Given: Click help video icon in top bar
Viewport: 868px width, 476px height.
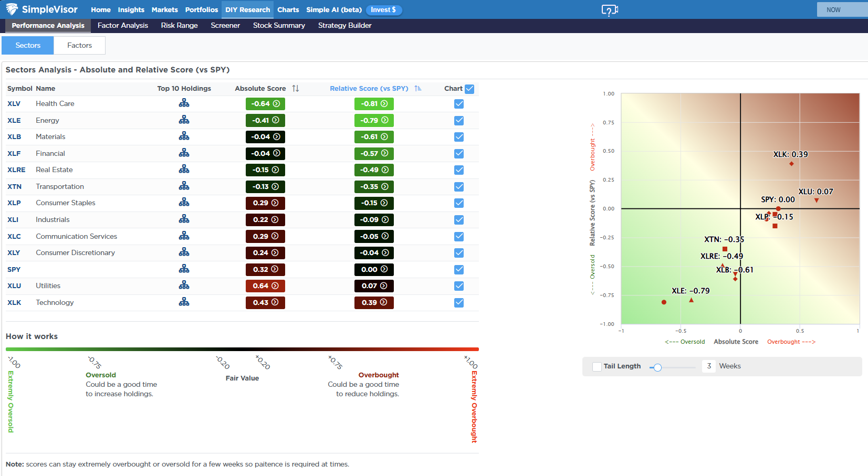Looking at the screenshot, I should [x=610, y=10].
